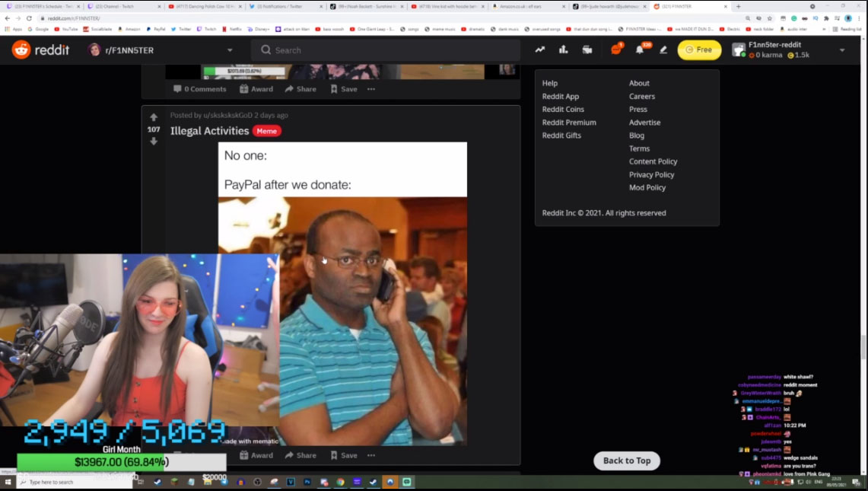Open a new browser tab
Screen dimensions: 868x491
pos(739,6)
